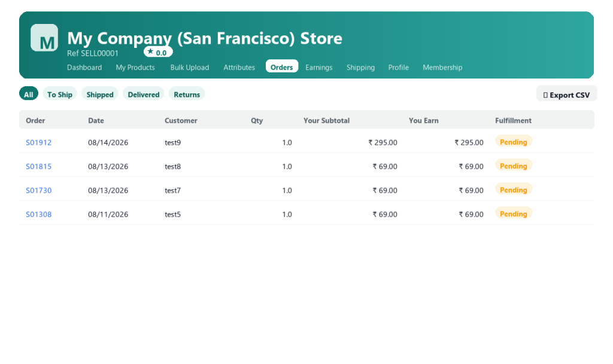
Task: Open the Dashboard tab
Action: pyautogui.click(x=84, y=67)
